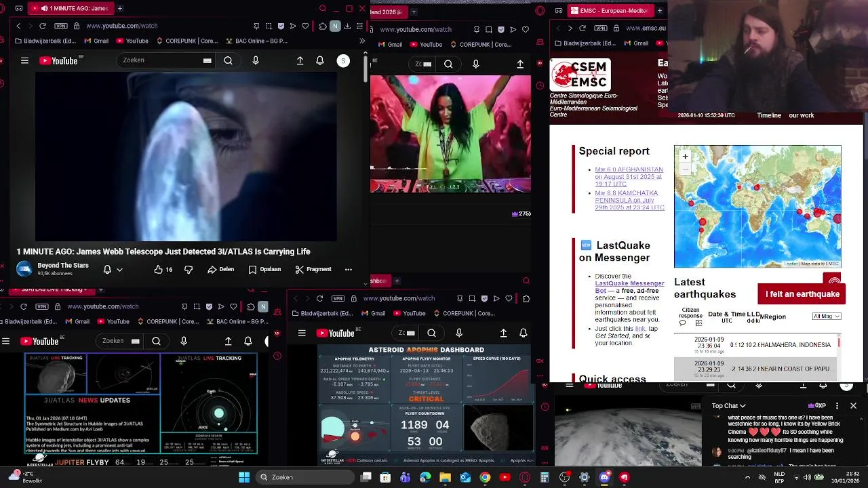Toggle VPN in Apophis dashboard browser window
The width and height of the screenshot is (868, 488).
338,298
